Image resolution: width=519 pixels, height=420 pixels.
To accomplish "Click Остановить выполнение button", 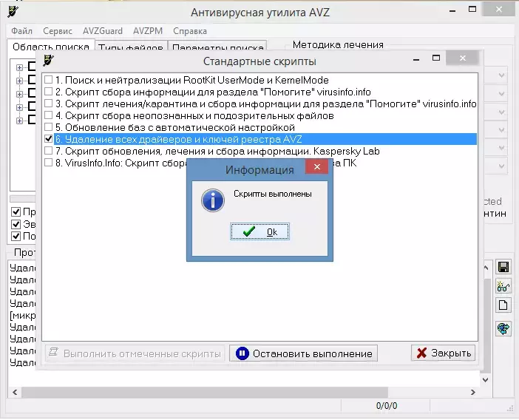I will [x=303, y=353].
